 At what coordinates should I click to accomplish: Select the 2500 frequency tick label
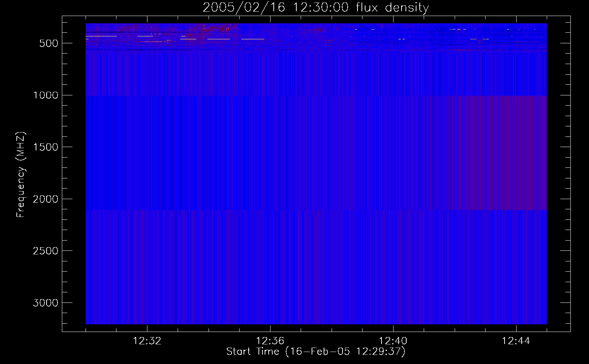coord(46,251)
